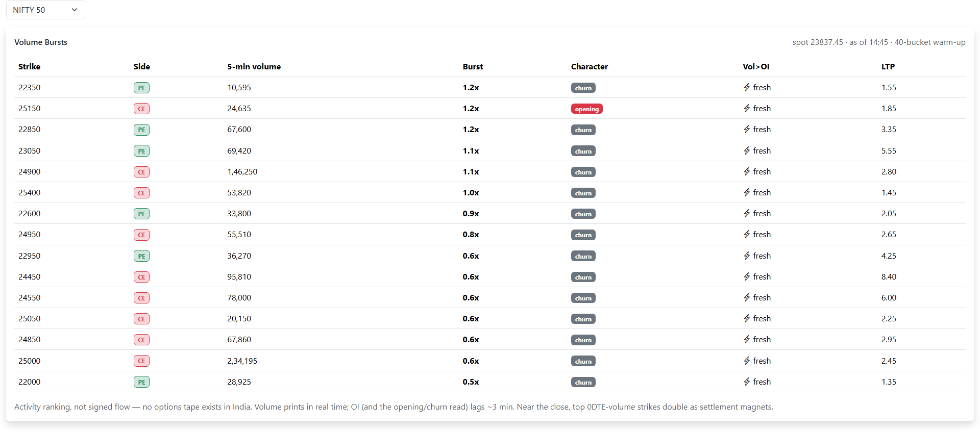This screenshot has height=431, width=980.
Task: Click the LTP column header
Action: click(888, 67)
